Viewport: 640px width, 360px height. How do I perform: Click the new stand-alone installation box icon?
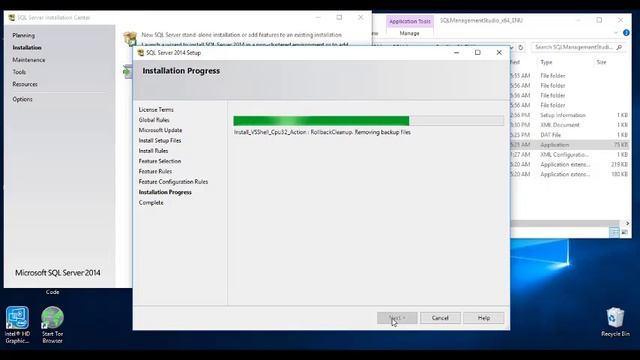click(130, 38)
